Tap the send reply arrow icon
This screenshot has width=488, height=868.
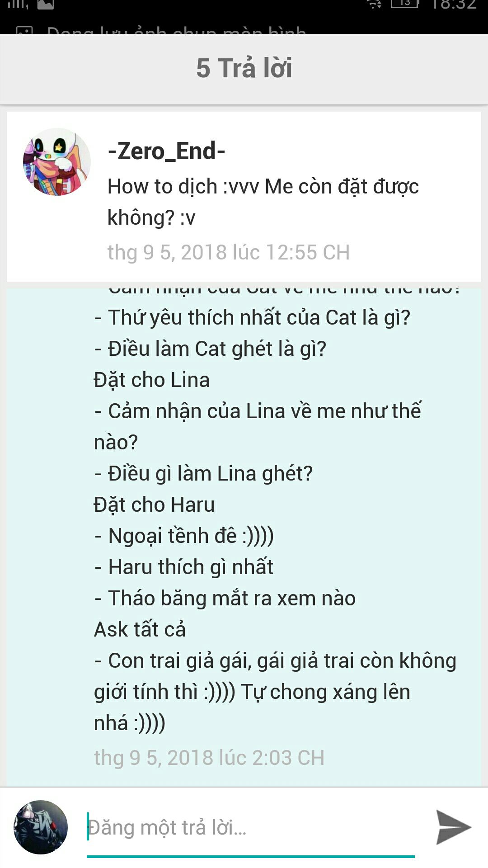click(453, 827)
